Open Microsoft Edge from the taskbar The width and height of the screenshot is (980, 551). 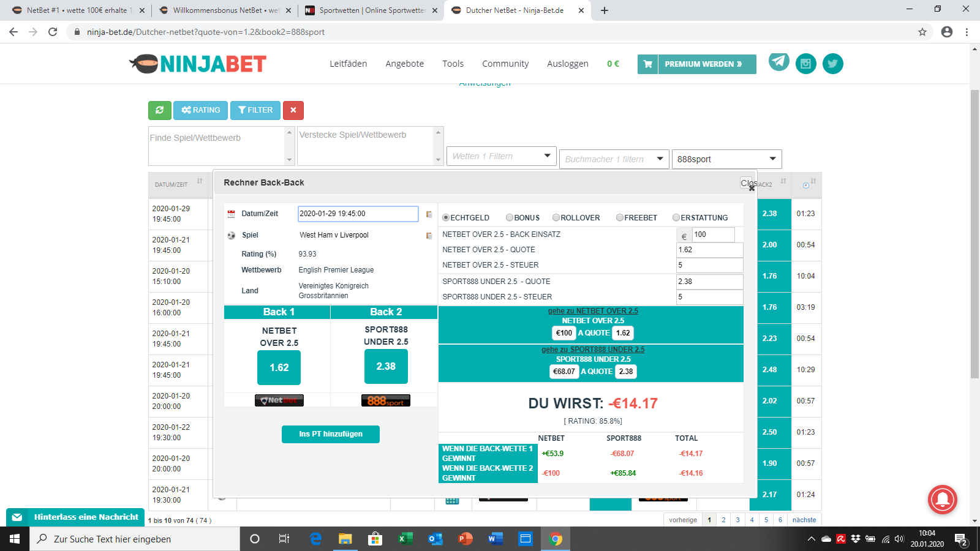[315, 539]
